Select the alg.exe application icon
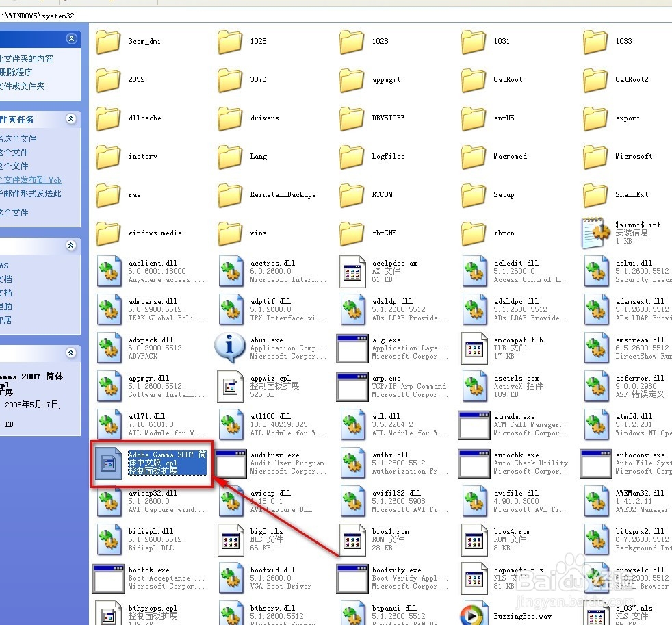This screenshot has width=672, height=625. pyautogui.click(x=352, y=348)
